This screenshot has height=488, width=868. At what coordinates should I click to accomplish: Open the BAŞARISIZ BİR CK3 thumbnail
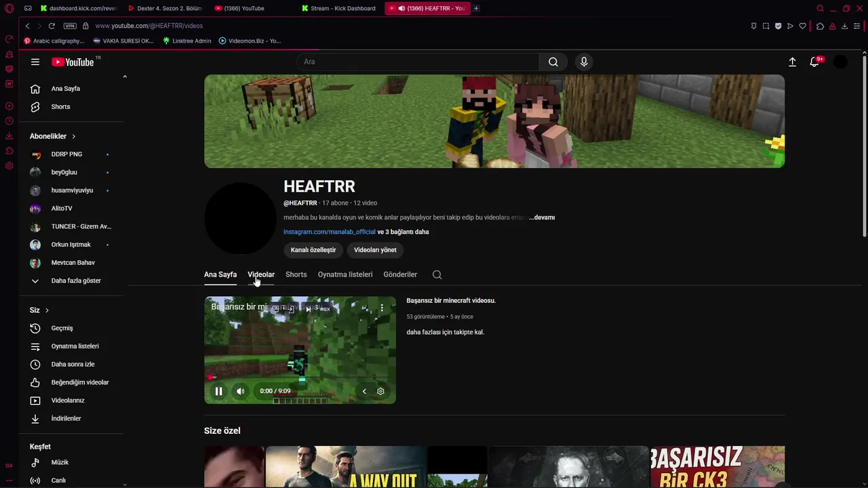(x=717, y=467)
